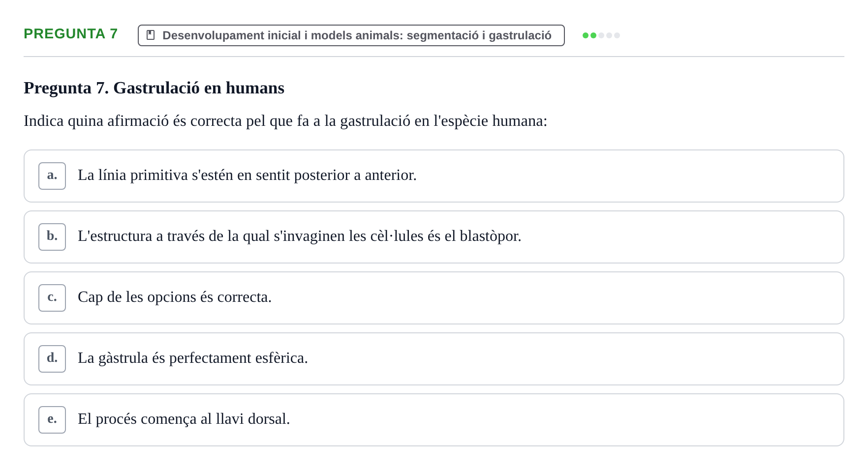The image size is (868, 470).
Task: Click the third difficulty dot, first gray one
Action: [601, 35]
